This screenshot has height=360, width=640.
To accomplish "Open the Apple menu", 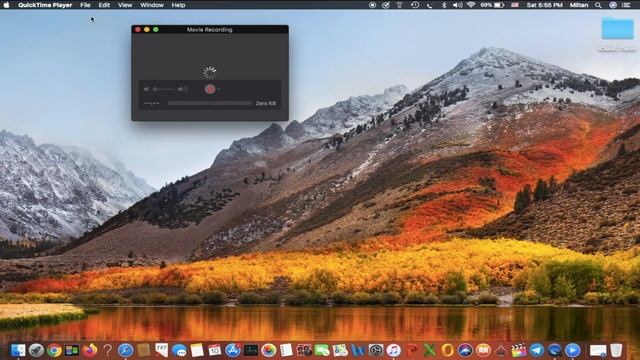I will (x=7, y=5).
